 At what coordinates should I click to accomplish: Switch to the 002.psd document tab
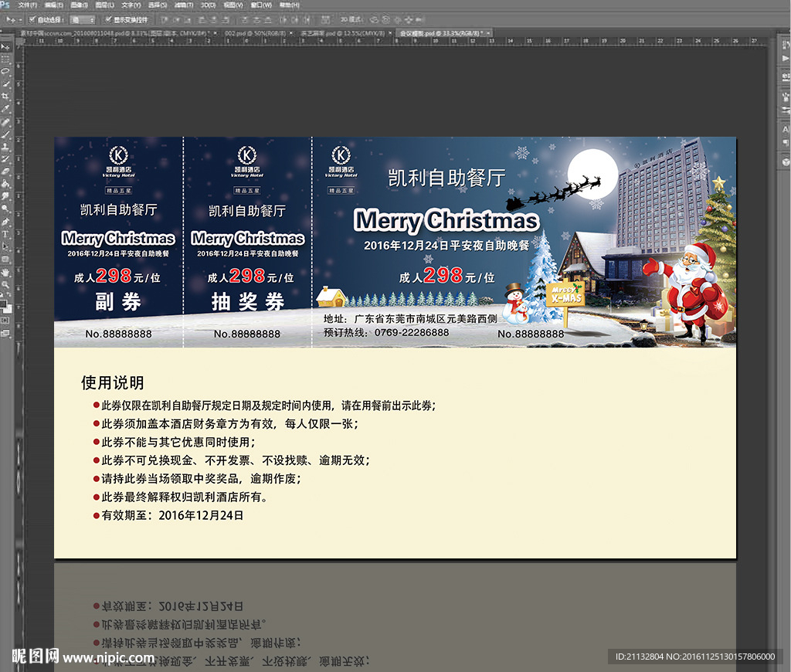point(255,32)
